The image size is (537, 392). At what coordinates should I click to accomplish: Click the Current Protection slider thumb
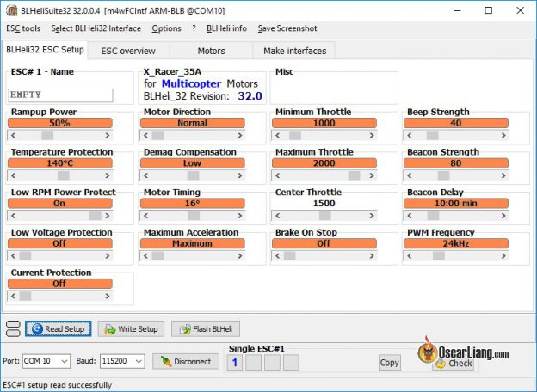pyautogui.click(x=25, y=296)
